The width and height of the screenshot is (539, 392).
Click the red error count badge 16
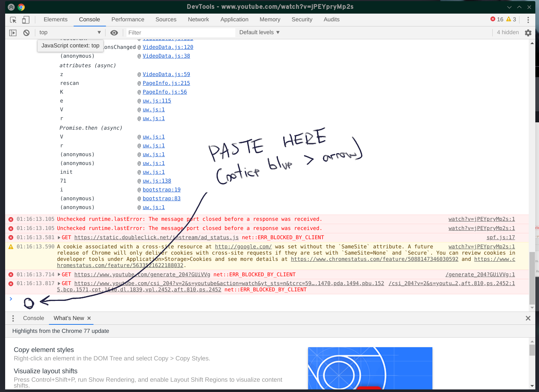coord(497,19)
